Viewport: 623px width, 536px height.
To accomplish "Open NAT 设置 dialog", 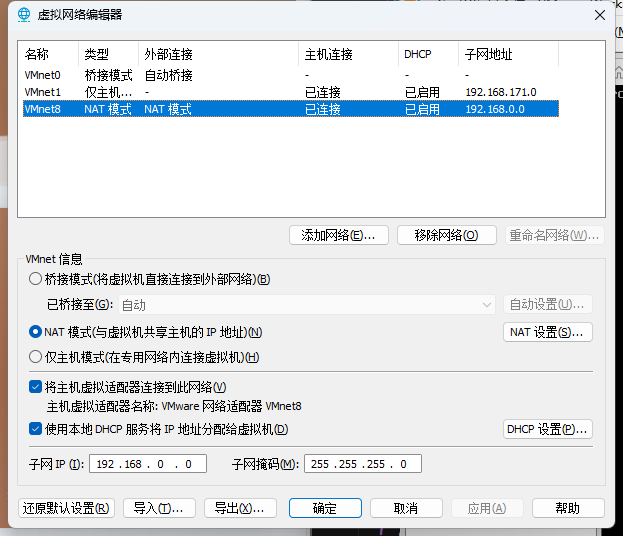I will click(548, 332).
